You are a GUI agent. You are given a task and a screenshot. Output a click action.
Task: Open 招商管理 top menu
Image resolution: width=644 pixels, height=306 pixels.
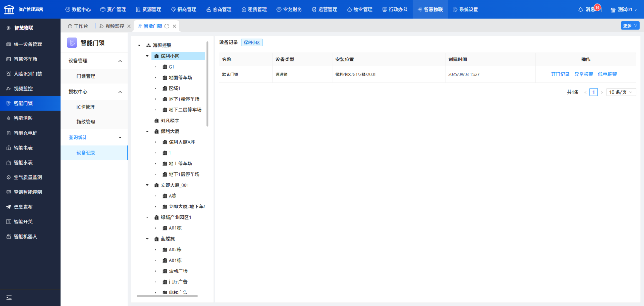[183, 9]
